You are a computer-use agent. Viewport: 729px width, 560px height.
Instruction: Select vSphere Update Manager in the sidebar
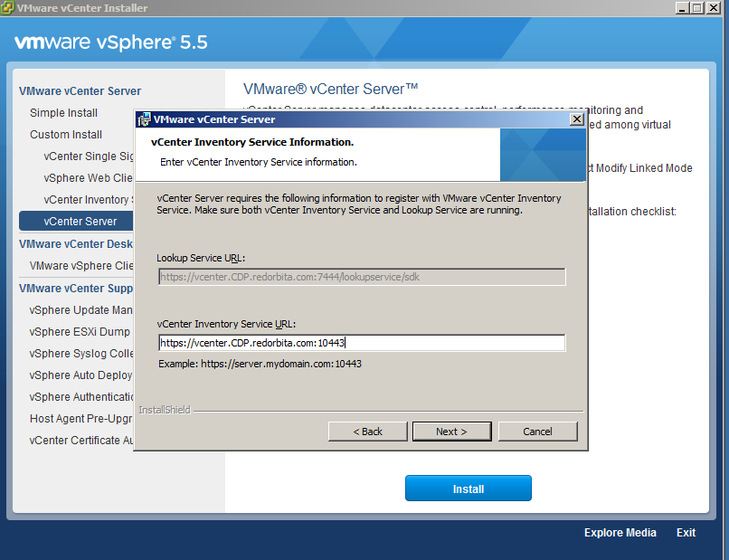[81, 310]
